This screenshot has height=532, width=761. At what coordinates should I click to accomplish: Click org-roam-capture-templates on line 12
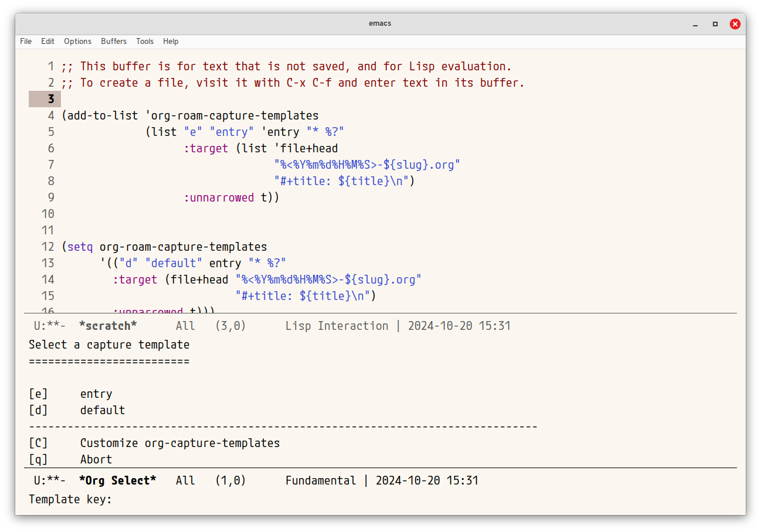point(184,247)
